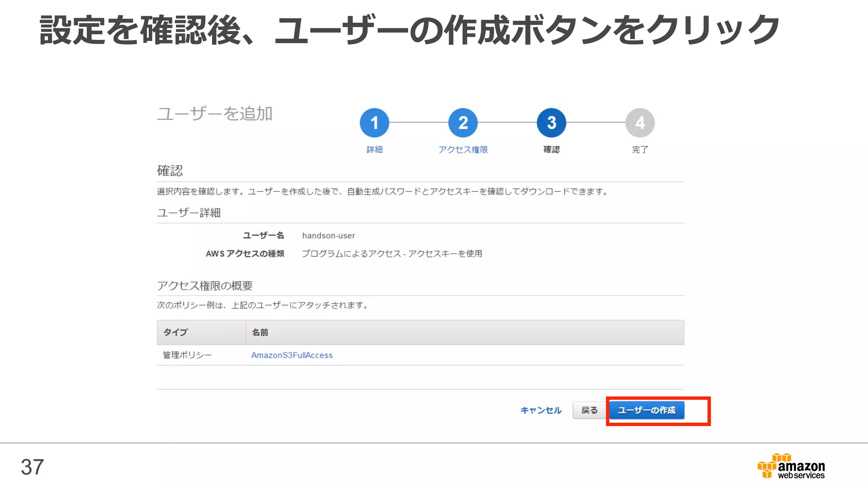This screenshot has height=488, width=868.
Task: Click step 4 circle in wizard
Action: point(640,123)
